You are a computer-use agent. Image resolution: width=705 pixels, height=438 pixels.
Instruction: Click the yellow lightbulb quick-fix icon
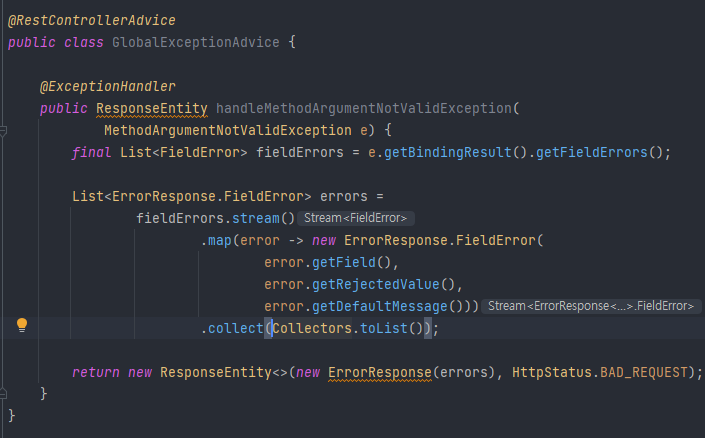22,325
